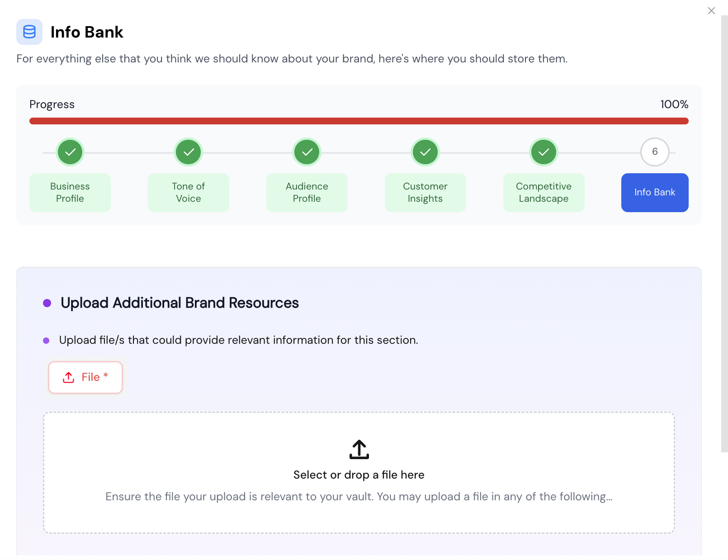
Task: Open the Competitive Landscape section
Action: pyautogui.click(x=544, y=193)
